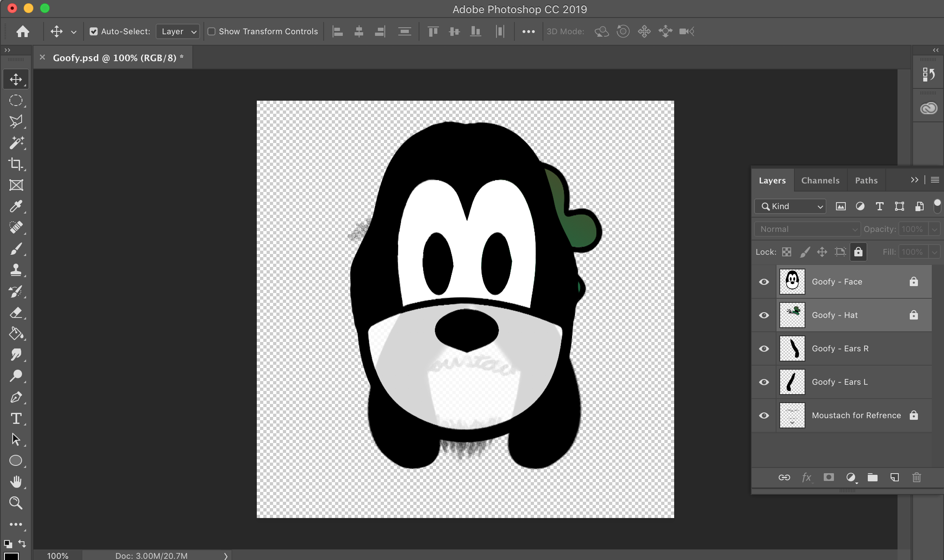Open the Fill slider dropdown arrow
The height and width of the screenshot is (560, 944).
934,252
